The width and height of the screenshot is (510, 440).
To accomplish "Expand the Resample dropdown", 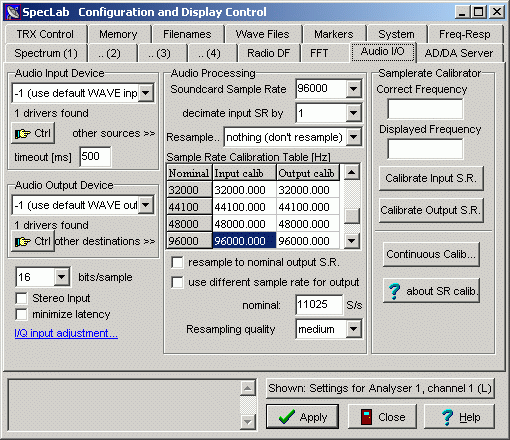I will click(353, 137).
